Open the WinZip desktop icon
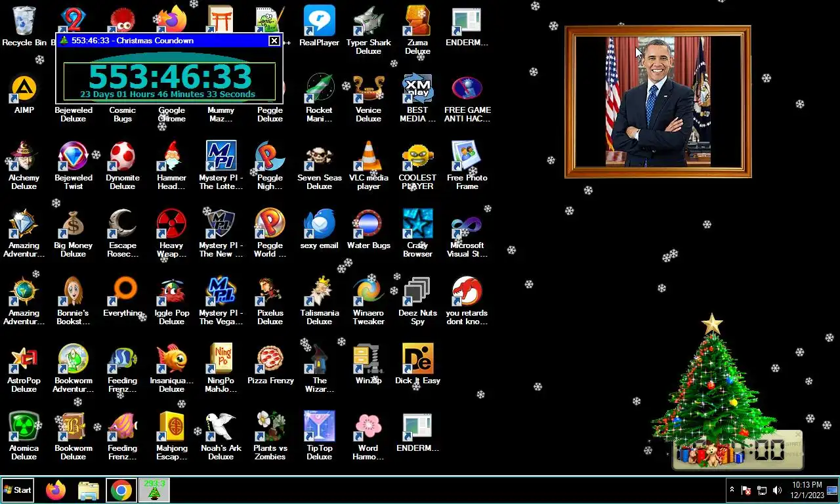Screen dimensions: 840x504 (369, 364)
